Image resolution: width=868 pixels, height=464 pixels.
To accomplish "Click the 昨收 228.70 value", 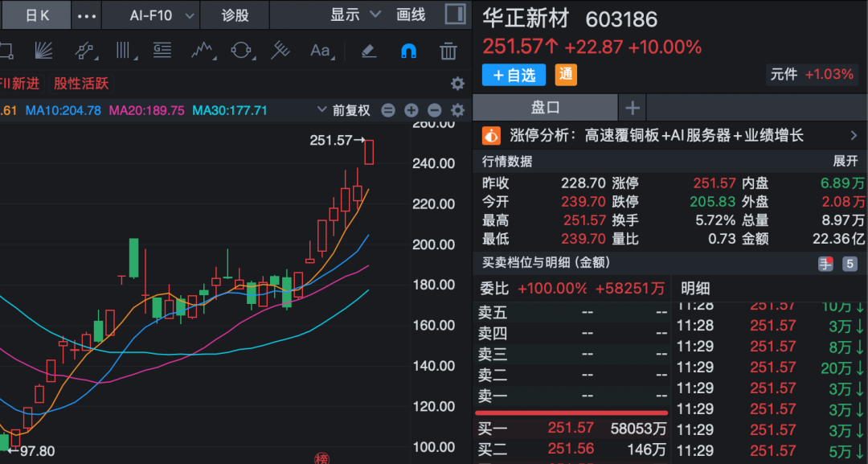I will pos(583,183).
